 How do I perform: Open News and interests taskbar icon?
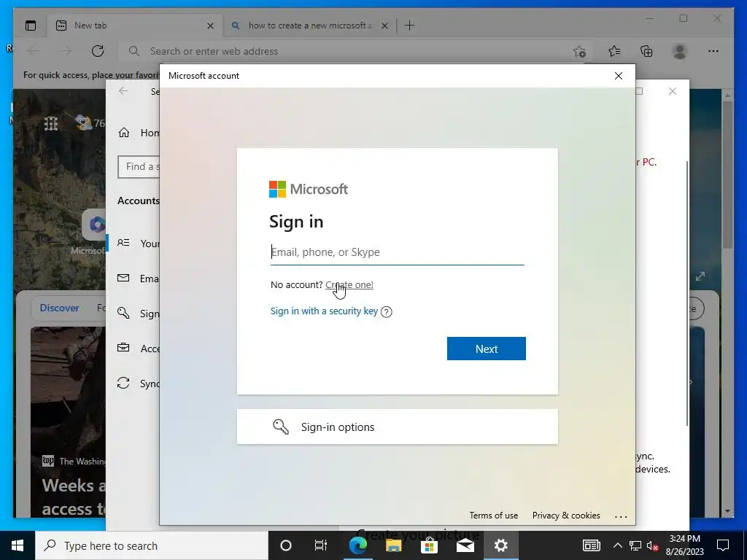591,545
